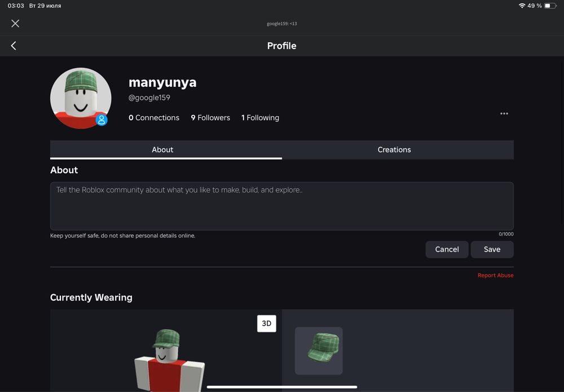Viewport: 564px width, 392px height.
Task: Click the Report Abuse link
Action: (x=495, y=275)
